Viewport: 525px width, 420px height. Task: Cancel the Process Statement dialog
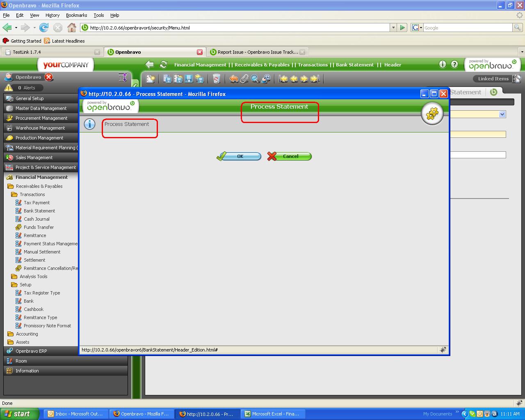[290, 156]
